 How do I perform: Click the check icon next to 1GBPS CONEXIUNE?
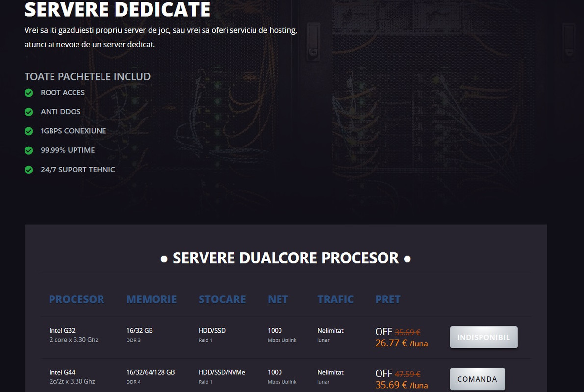[28, 131]
